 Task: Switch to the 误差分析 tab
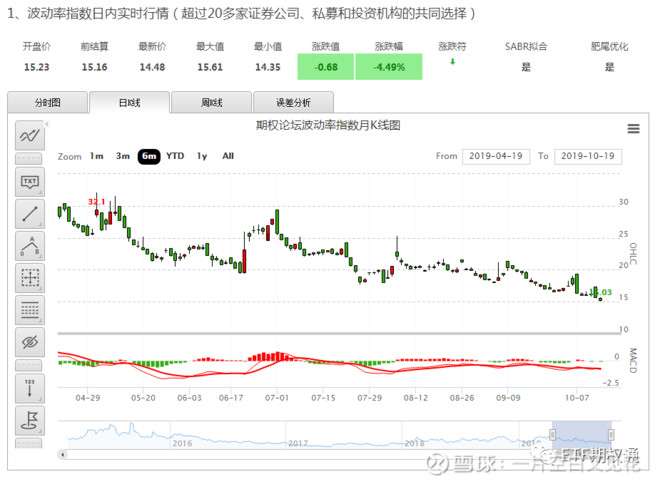(293, 102)
